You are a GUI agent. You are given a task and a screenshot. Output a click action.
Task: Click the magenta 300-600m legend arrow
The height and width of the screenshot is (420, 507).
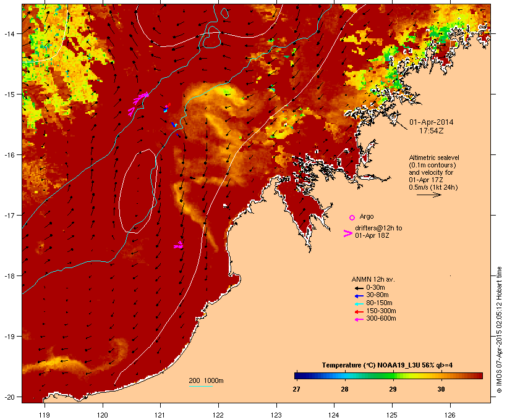click(359, 319)
